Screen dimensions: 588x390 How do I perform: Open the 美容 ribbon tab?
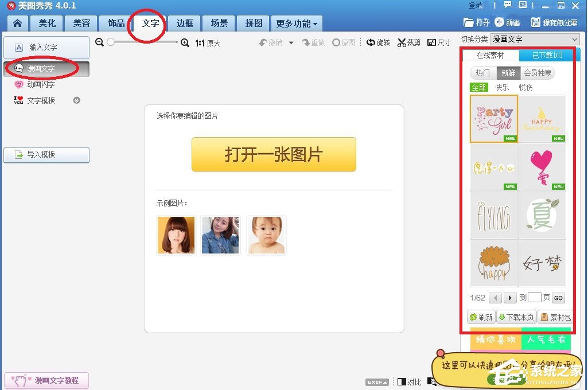[81, 23]
